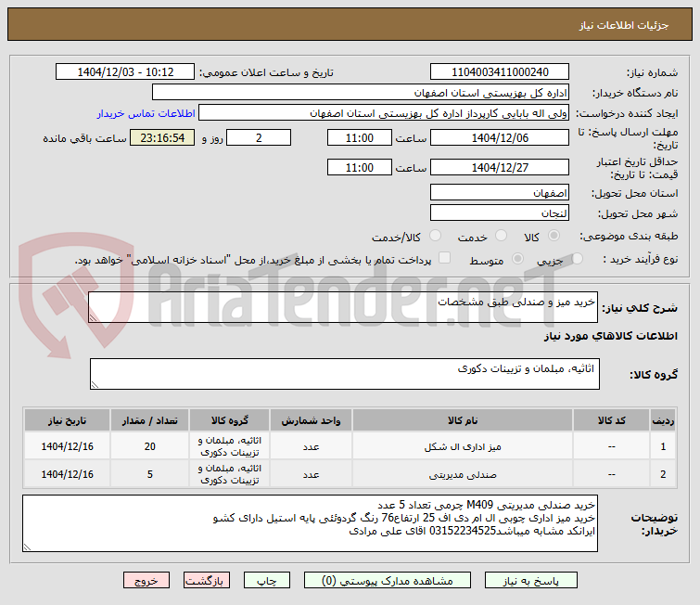Click the گروه کالا textarea
Viewport: 700px width, 605px height.
(345, 374)
